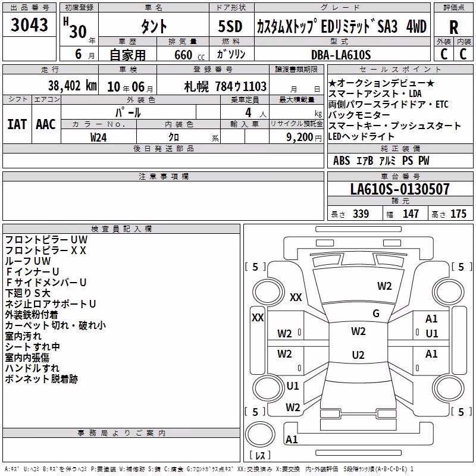Click the U2 mark on the car roof
Image resolution: width=476 pixels, height=476 pixels.
(358, 355)
